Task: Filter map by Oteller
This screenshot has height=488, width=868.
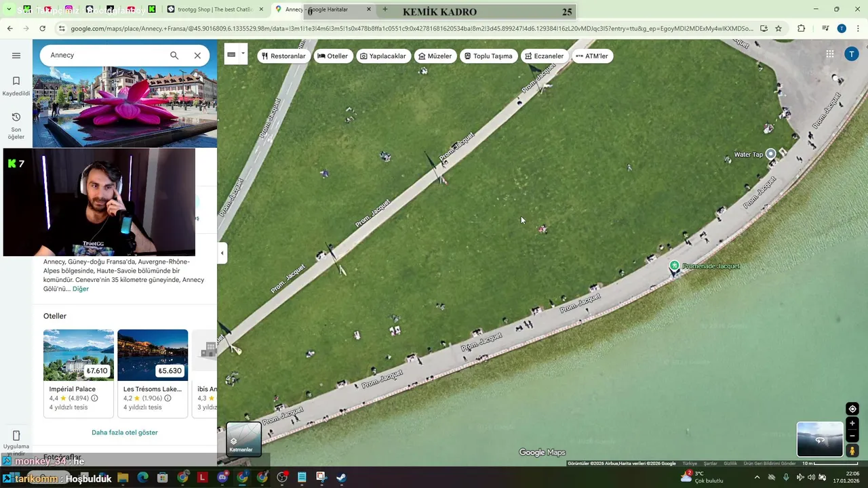Action: coord(332,56)
